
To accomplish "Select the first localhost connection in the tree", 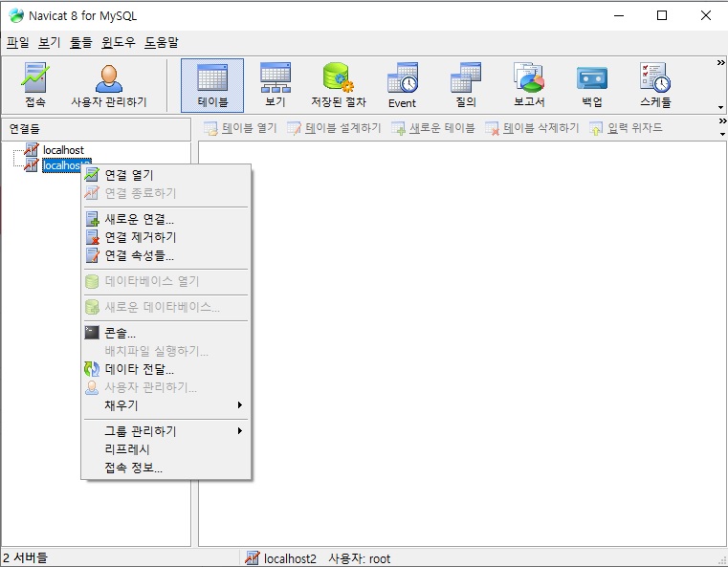I will click(63, 150).
